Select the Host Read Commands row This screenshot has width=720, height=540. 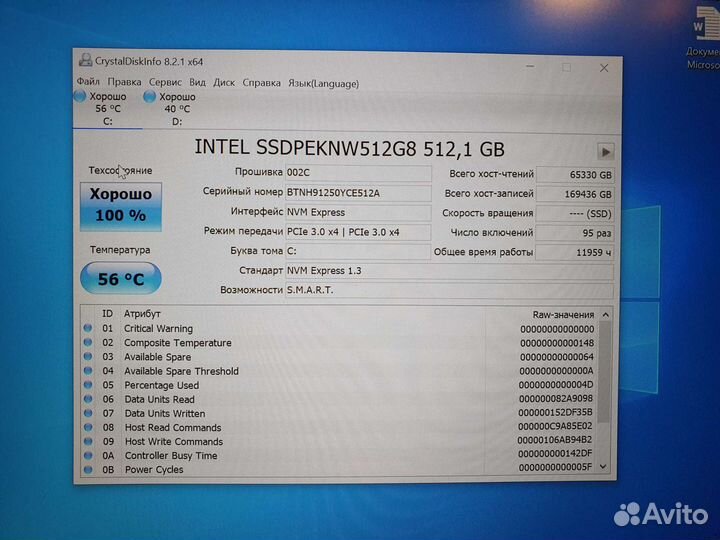tap(340, 428)
